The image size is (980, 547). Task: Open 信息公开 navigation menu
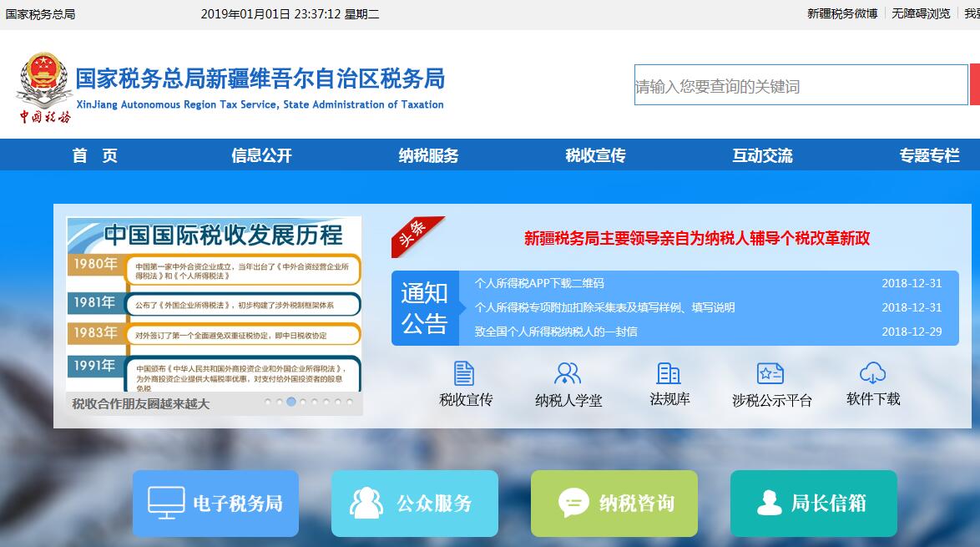tap(261, 155)
